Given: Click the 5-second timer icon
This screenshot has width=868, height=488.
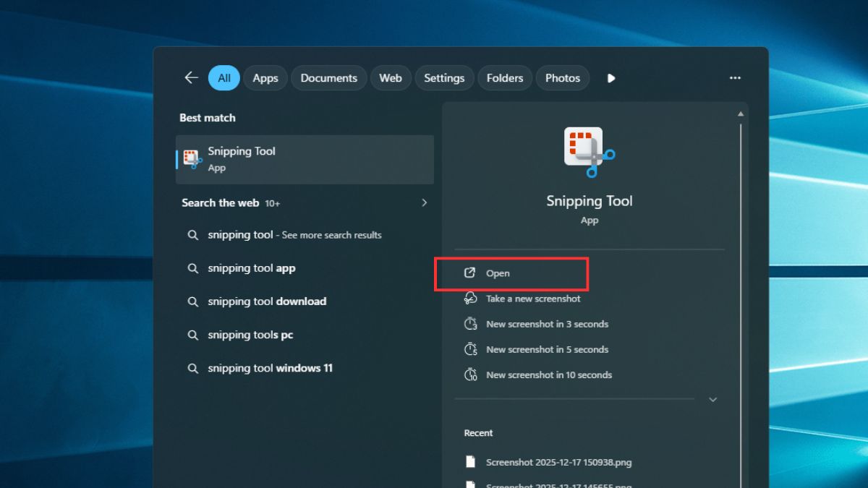Looking at the screenshot, I should pos(470,349).
